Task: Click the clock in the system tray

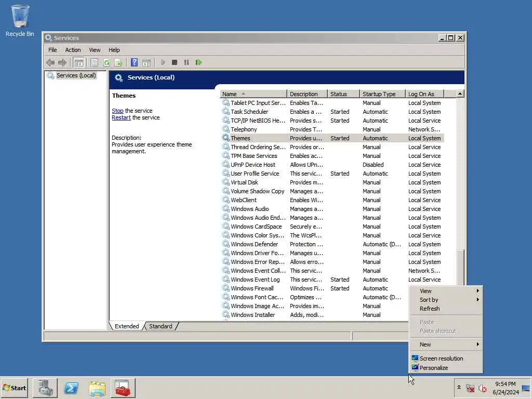Action: (506, 388)
